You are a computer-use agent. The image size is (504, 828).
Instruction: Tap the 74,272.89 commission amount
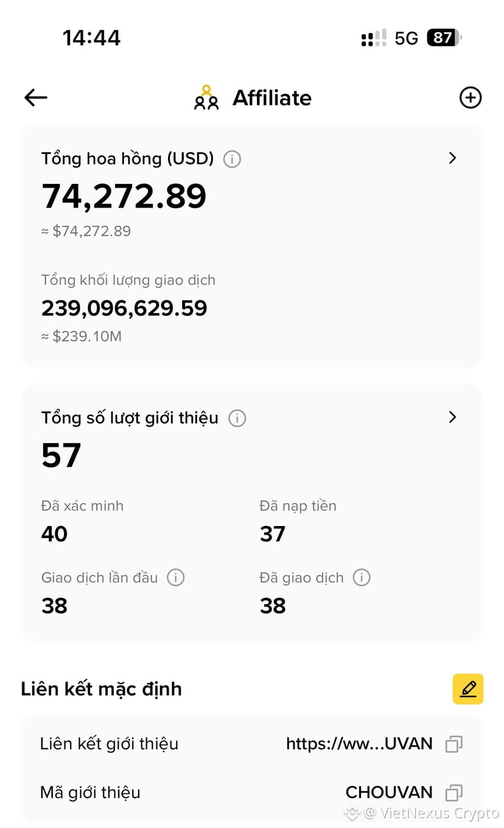(x=124, y=196)
